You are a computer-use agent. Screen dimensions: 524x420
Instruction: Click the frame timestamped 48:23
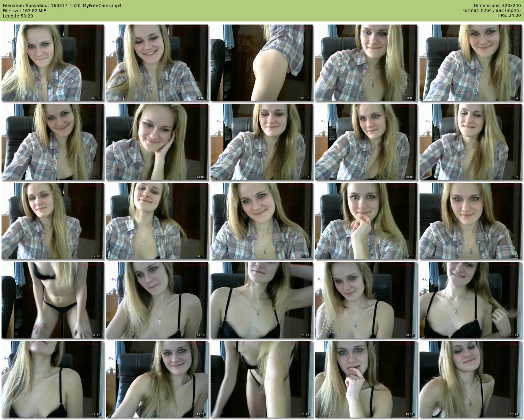(x=366, y=379)
